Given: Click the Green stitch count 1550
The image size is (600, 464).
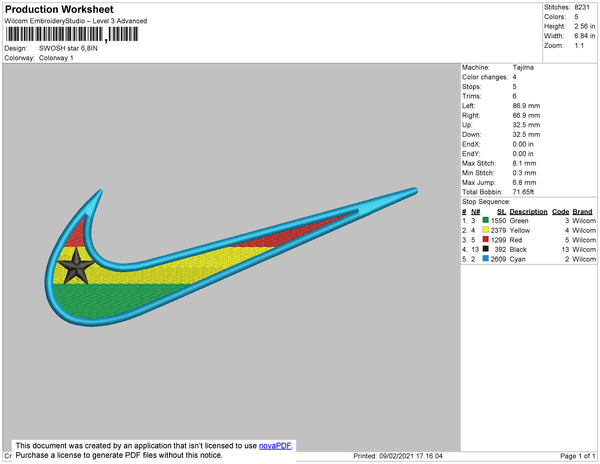Looking at the screenshot, I should pyautogui.click(x=498, y=221).
